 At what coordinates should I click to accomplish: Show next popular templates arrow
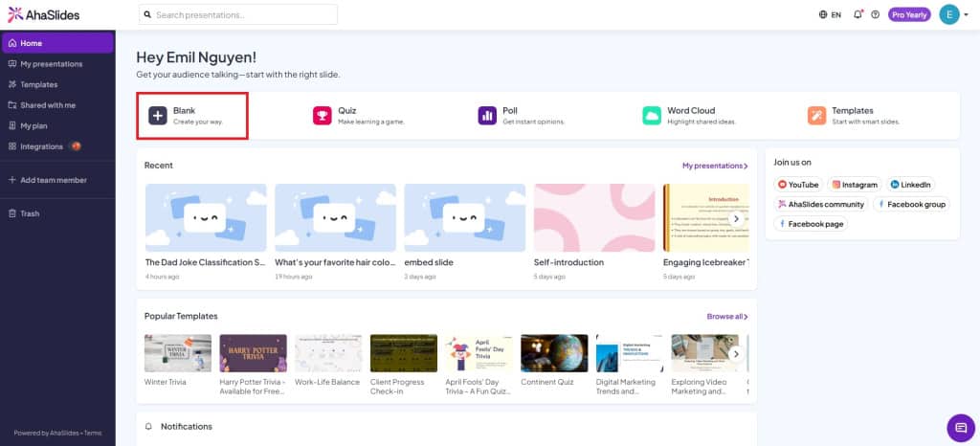[x=736, y=353]
